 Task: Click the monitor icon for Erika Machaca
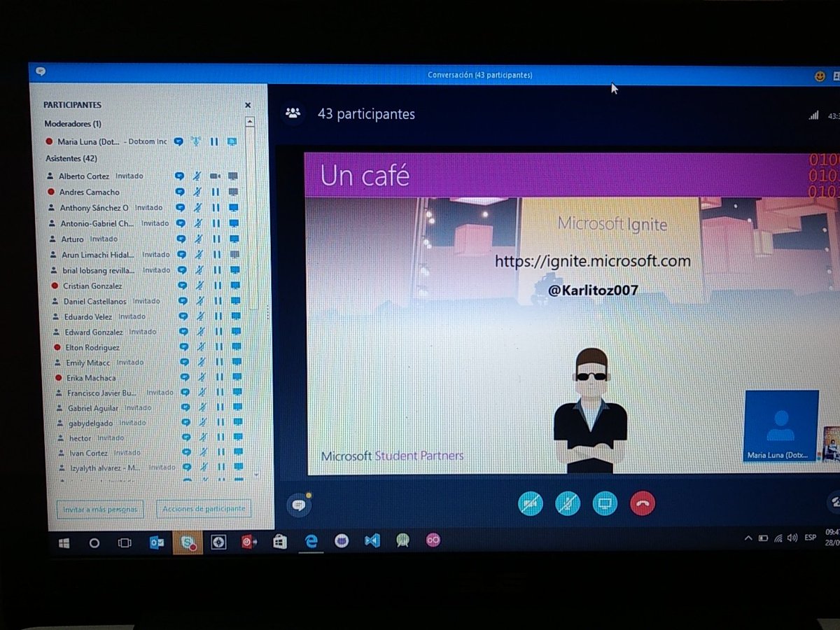tap(237, 378)
